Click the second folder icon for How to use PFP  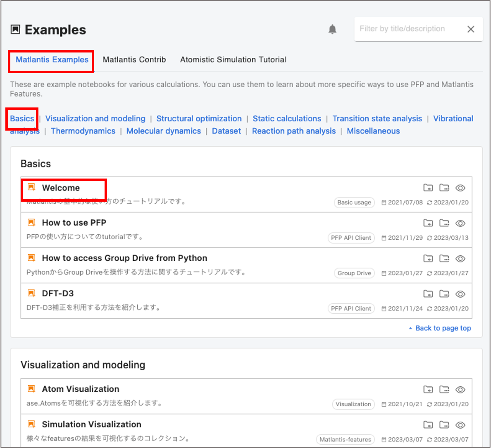(444, 223)
